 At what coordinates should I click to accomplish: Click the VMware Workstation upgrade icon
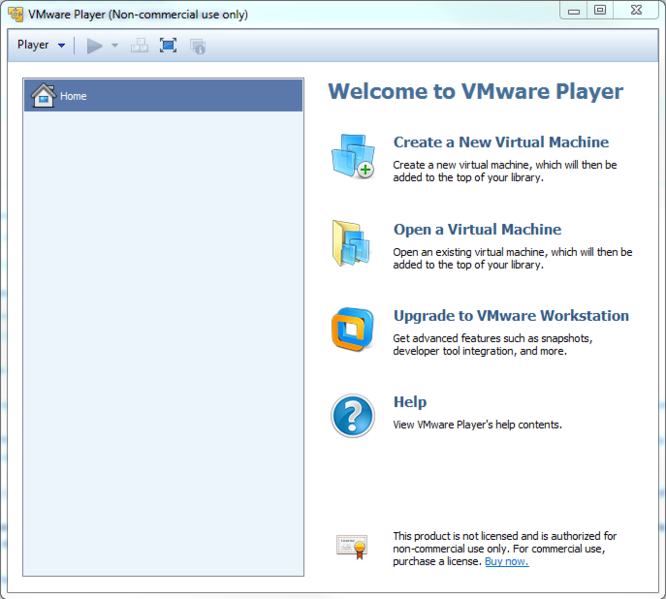pos(353,329)
